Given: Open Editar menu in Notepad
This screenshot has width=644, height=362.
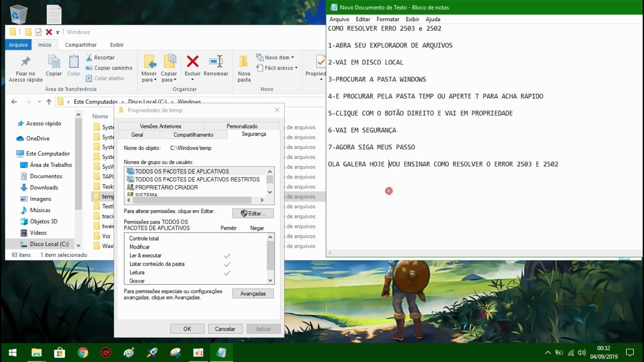Looking at the screenshot, I should pyautogui.click(x=363, y=19).
